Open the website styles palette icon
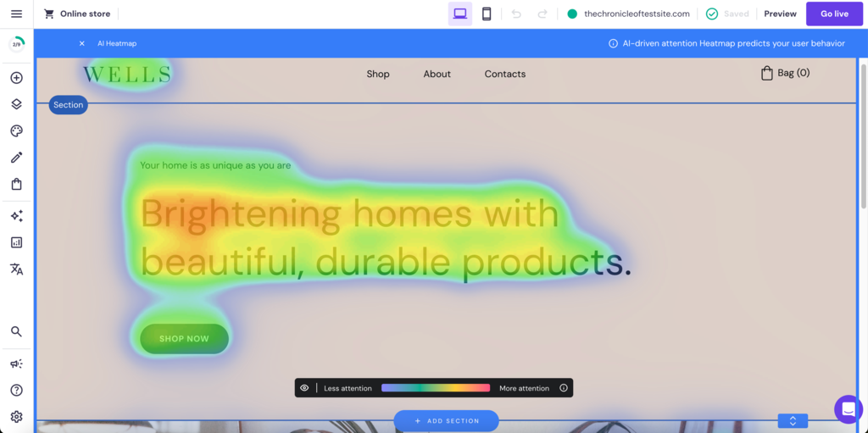 pos(16,131)
